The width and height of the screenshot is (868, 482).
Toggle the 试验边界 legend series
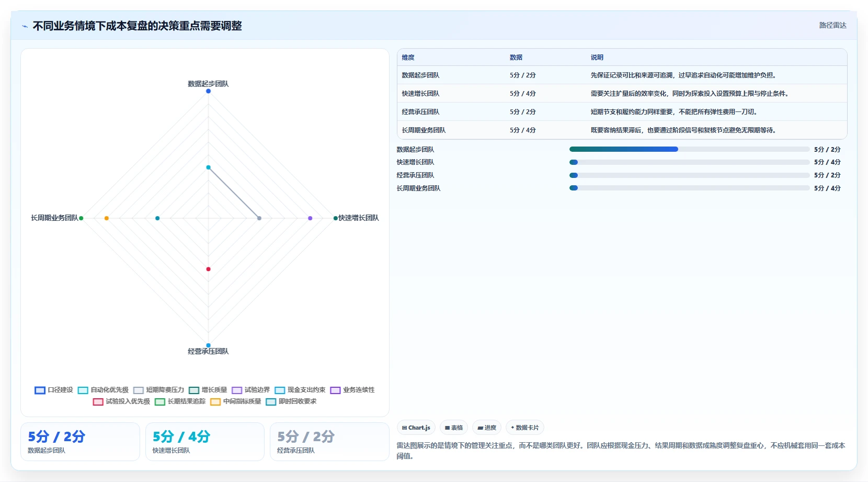250,390
